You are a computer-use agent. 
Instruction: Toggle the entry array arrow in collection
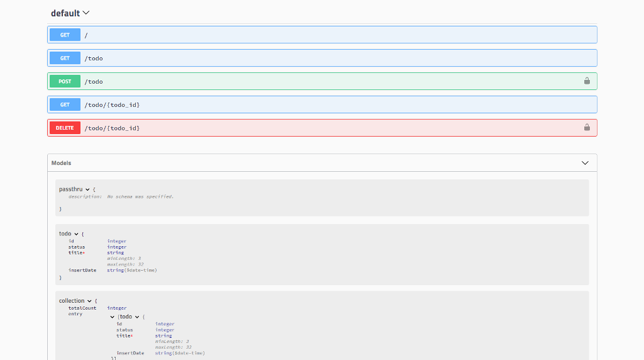(x=113, y=317)
